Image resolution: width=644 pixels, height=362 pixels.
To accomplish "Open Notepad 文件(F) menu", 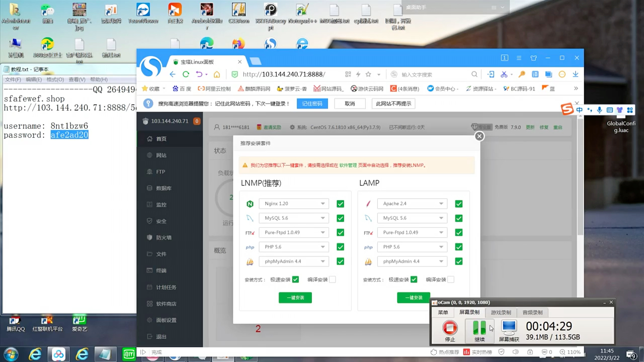I will click(13, 79).
